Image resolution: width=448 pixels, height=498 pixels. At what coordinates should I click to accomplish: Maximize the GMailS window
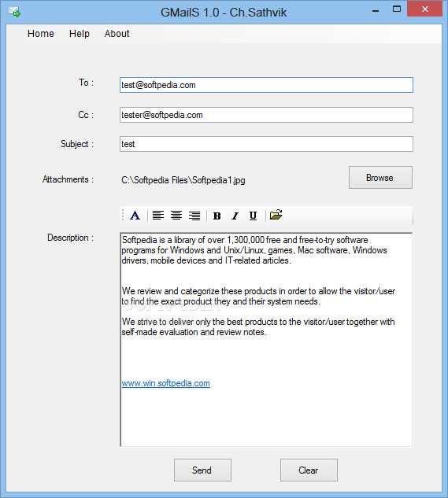click(x=397, y=9)
